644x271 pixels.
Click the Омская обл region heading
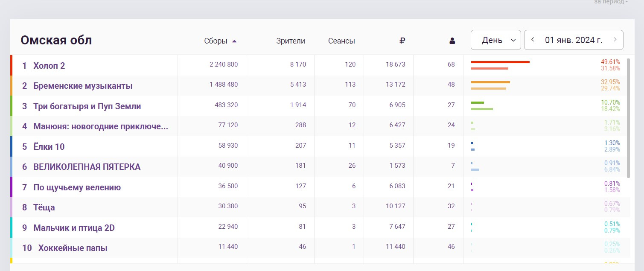tap(56, 41)
